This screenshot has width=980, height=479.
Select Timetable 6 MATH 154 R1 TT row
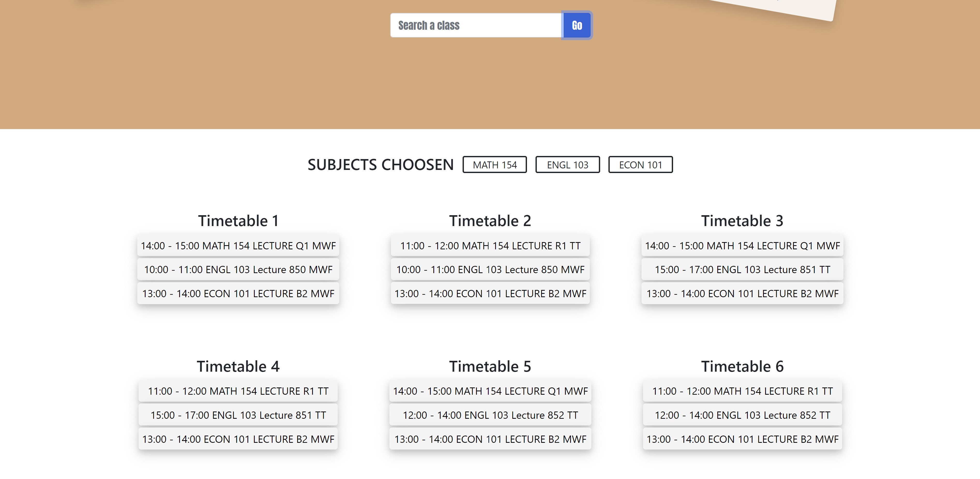[x=742, y=391]
